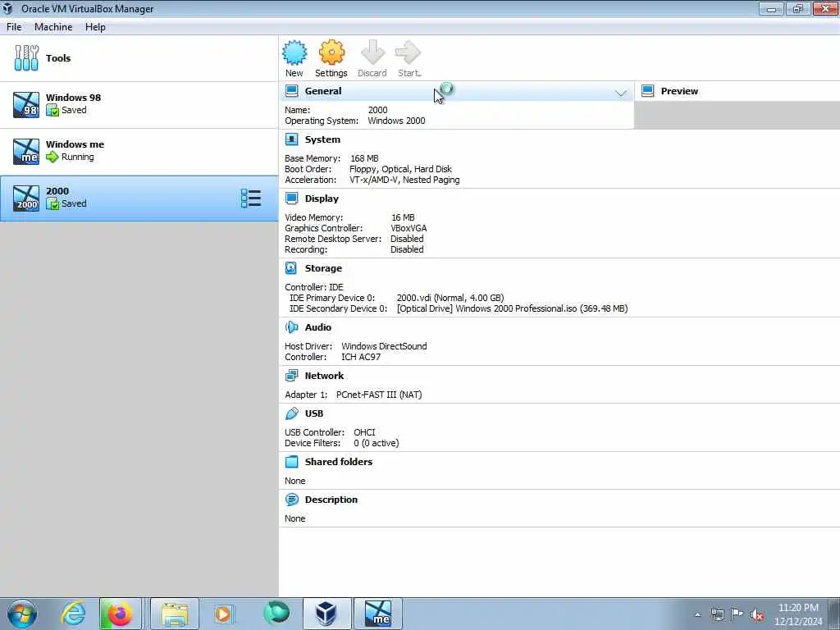Click the Storage section disk icon
The height and width of the screenshot is (630, 840).
291,268
